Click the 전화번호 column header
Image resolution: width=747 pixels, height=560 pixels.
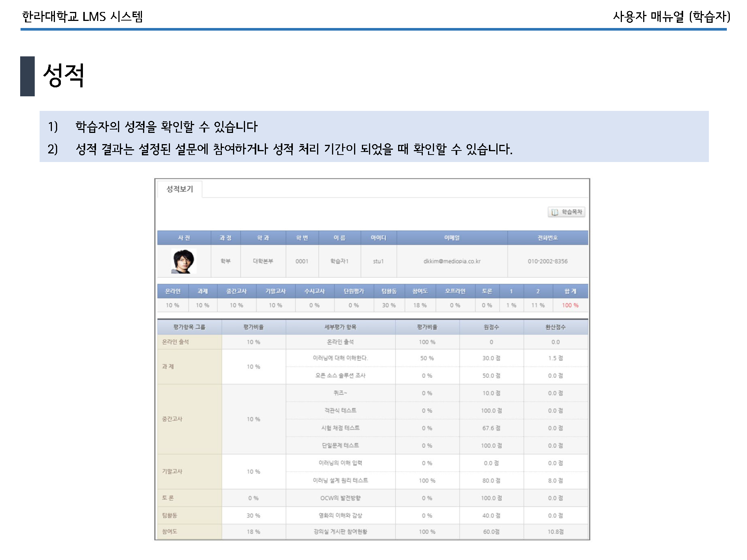point(548,238)
